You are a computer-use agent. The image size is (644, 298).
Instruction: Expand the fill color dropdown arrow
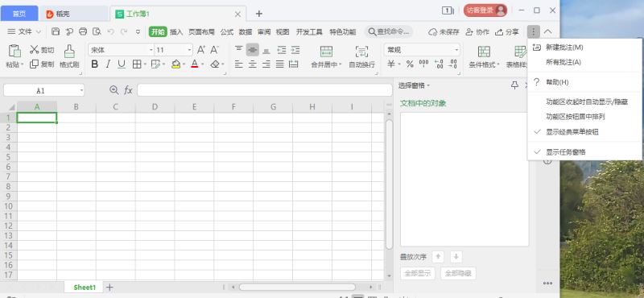pos(184,64)
